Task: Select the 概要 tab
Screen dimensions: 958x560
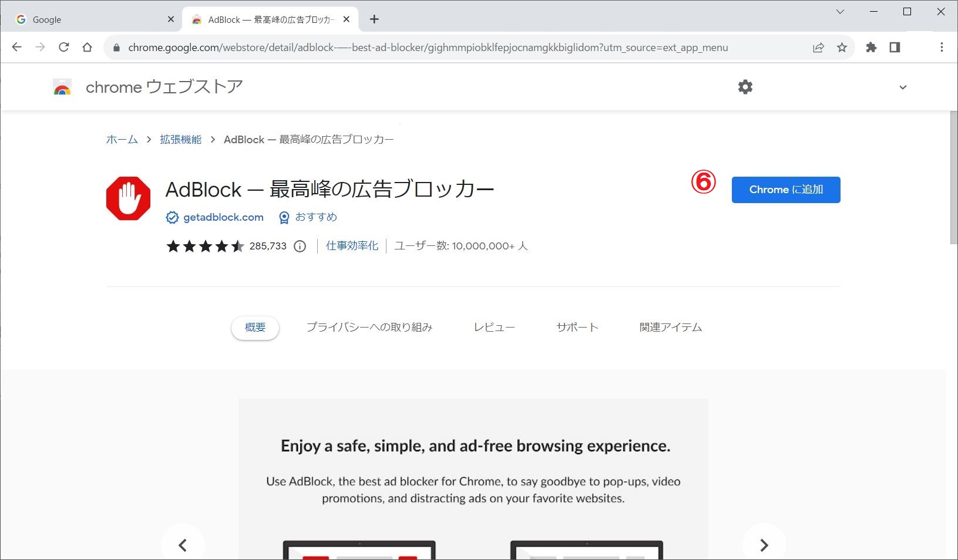Action: pos(255,328)
